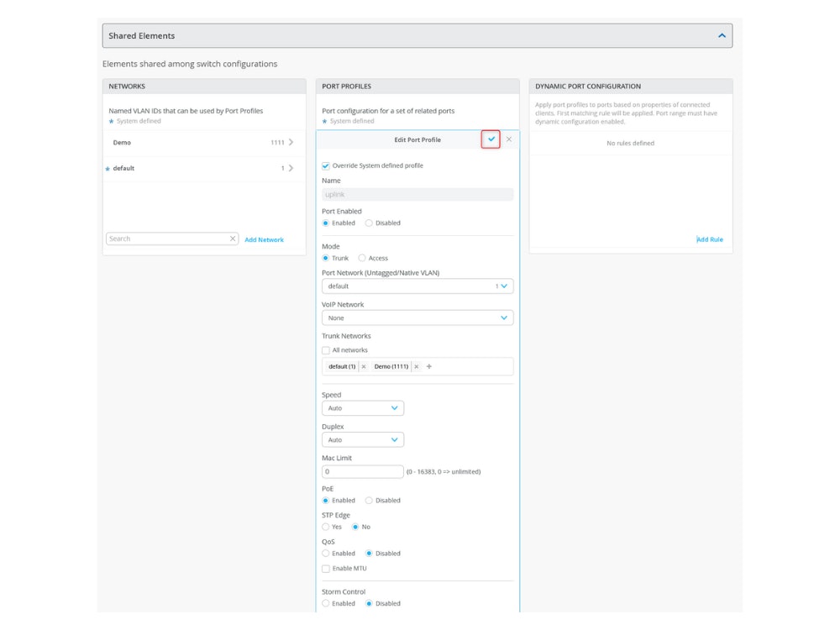Click the Mac Limit input field
Viewport: 840px width, 630px height.
363,472
